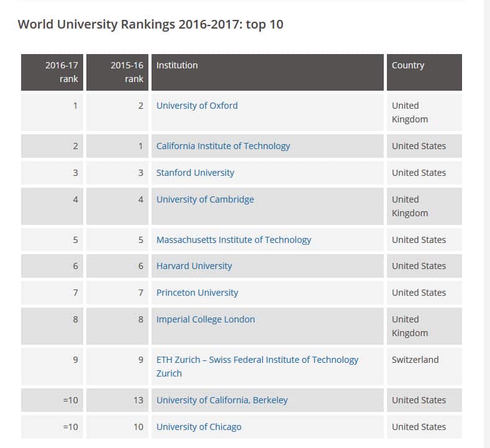Screen dimensions: 490x448
Task: Click United States in the Harvard row
Action: (419, 266)
